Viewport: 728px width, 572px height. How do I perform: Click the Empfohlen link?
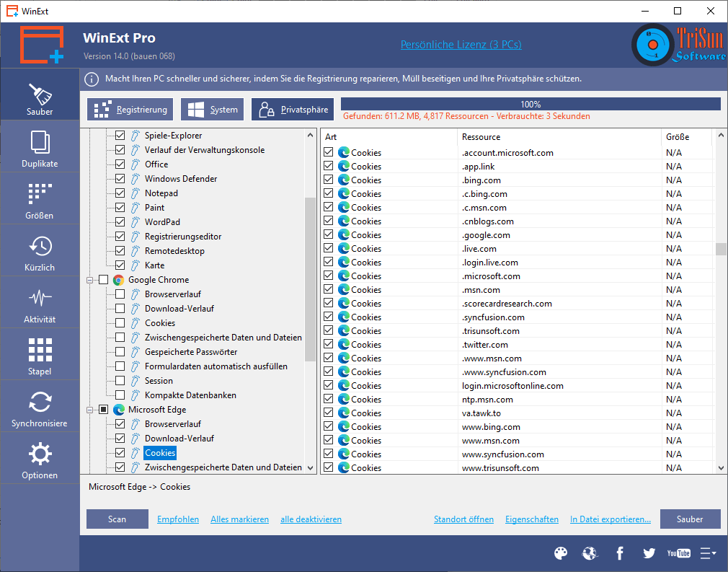pos(178,519)
